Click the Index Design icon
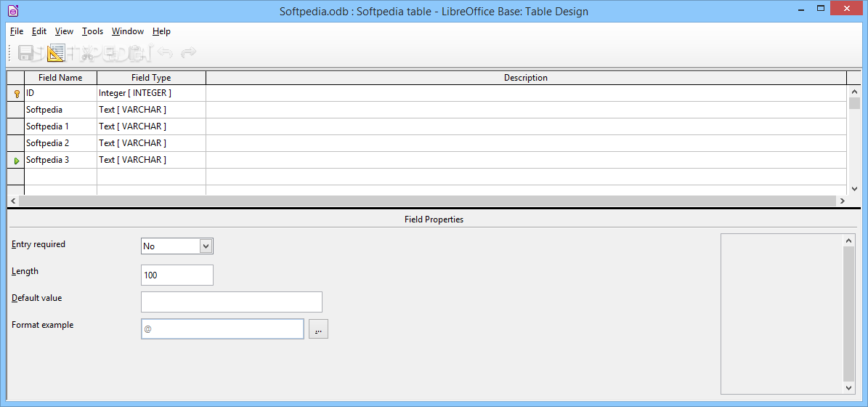This screenshot has height=407, width=868. [56, 52]
